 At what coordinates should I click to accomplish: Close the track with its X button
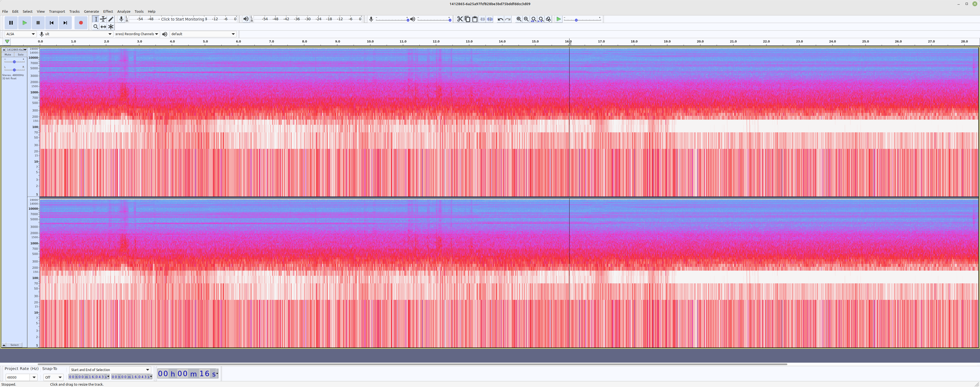pyautogui.click(x=4, y=50)
